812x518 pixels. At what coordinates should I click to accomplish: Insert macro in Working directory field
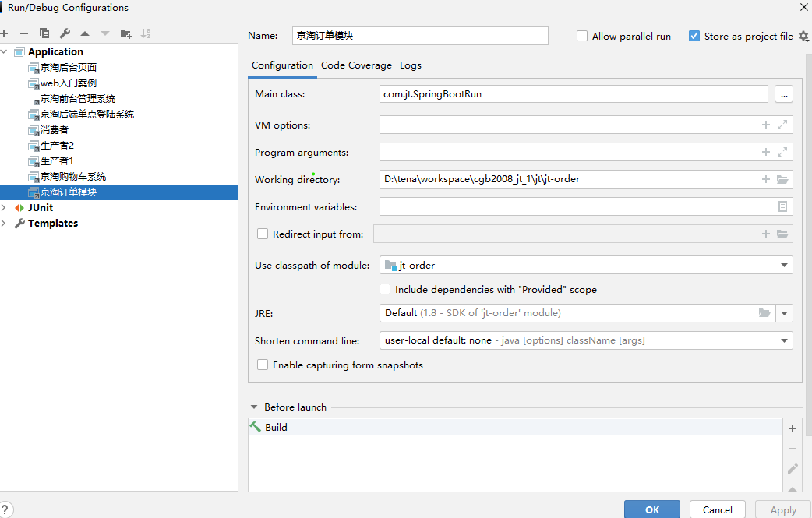point(766,179)
